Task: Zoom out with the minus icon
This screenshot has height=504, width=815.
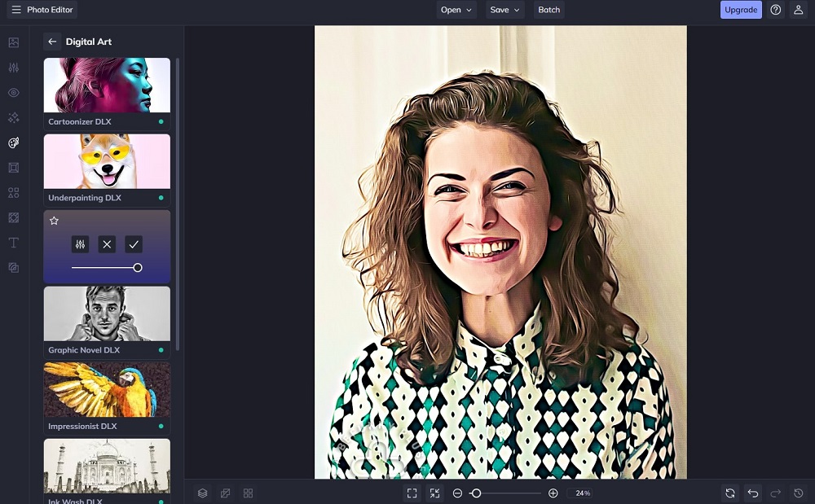Action: 457,493
